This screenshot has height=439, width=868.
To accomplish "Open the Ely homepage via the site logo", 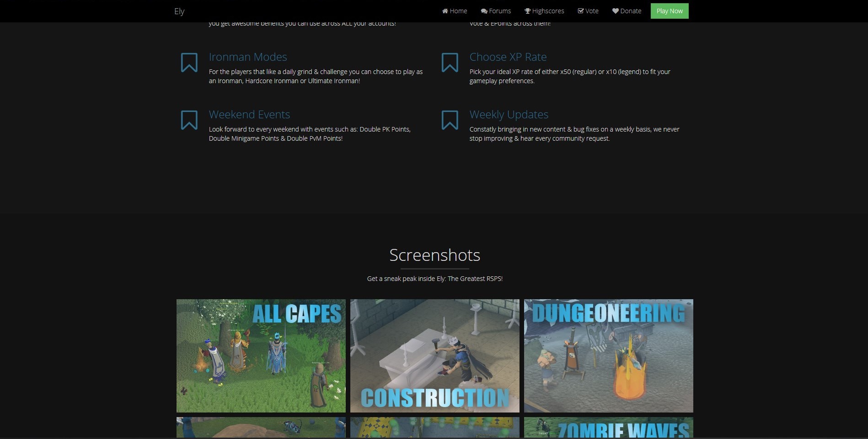I will click(x=179, y=11).
